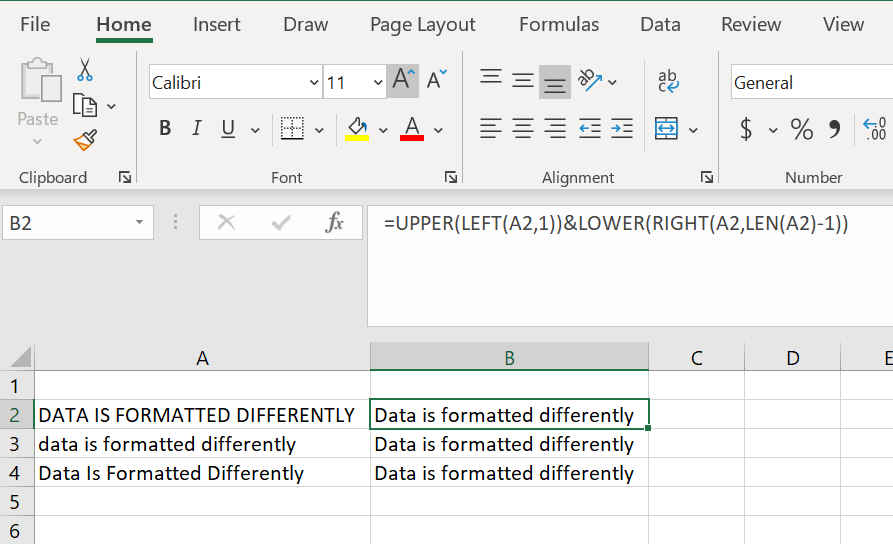This screenshot has width=893, height=544.
Task: Expand the font size dropdown
Action: (x=378, y=83)
